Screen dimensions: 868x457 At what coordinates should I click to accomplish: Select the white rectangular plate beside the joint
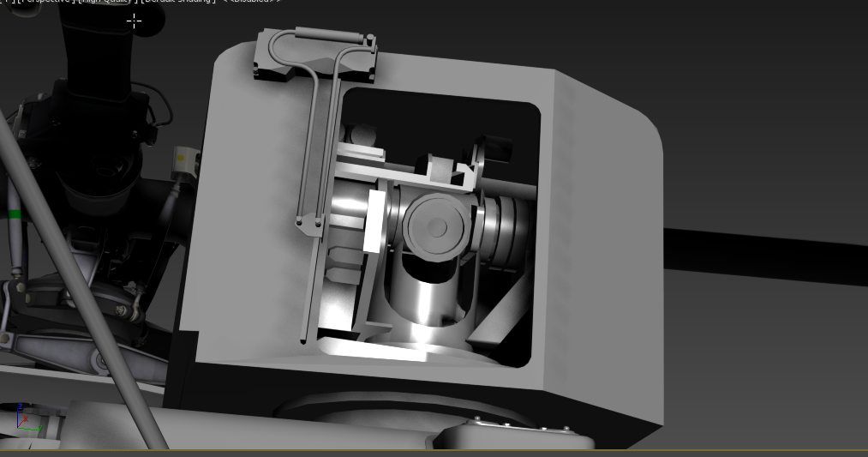point(374,221)
